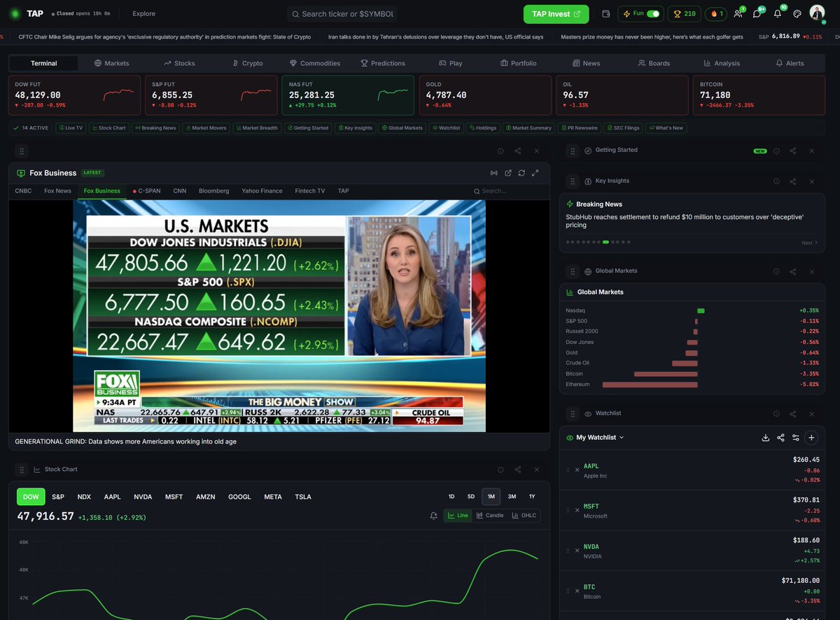This screenshot has height=620, width=840.
Task: Share the Live TV widget
Action: pyautogui.click(x=518, y=151)
